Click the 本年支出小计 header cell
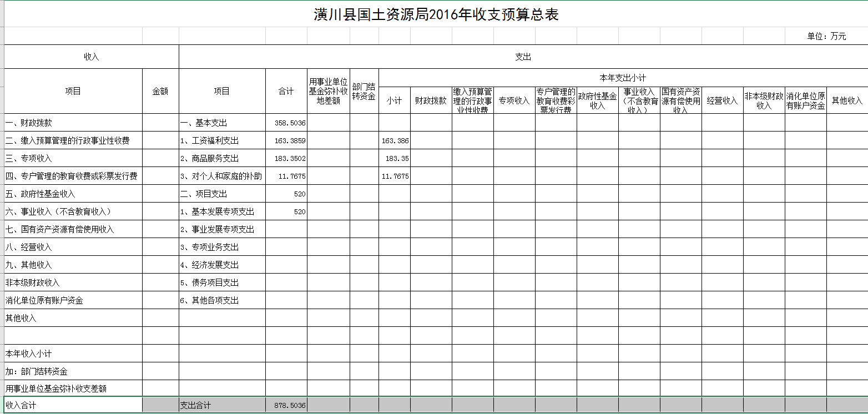Screen dimensions: 868x414 coord(623,78)
